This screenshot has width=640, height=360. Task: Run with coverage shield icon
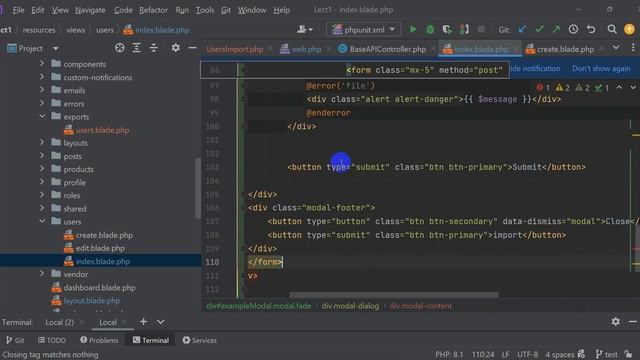(447, 29)
